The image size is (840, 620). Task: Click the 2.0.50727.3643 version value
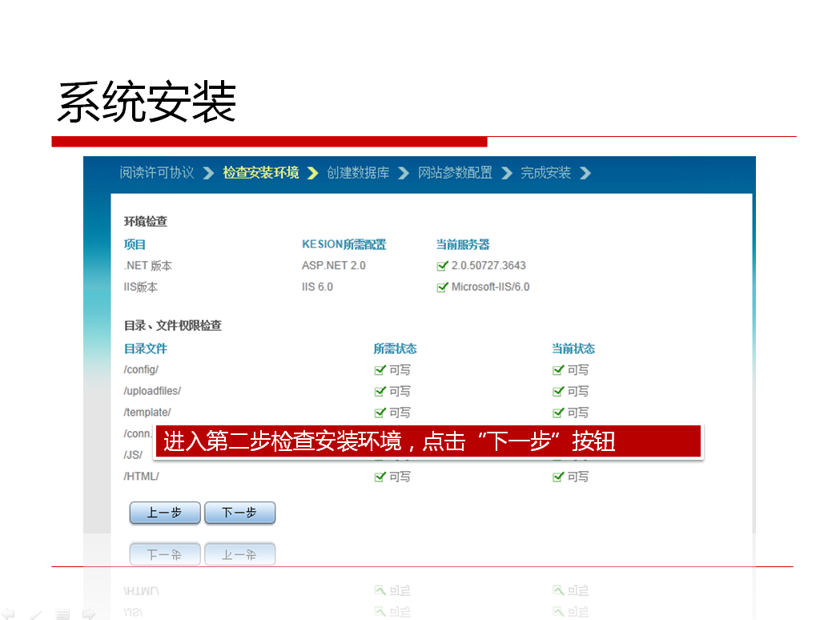pyautogui.click(x=488, y=266)
